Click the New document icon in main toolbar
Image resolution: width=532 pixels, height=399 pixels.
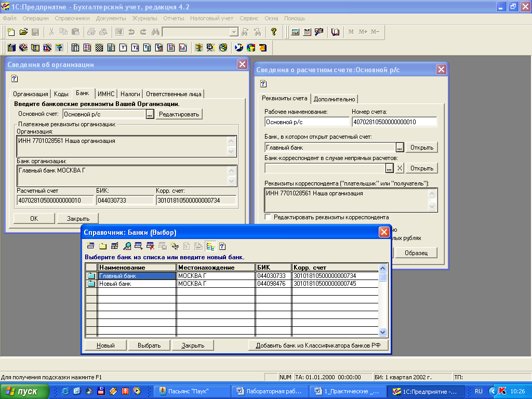tap(11, 32)
